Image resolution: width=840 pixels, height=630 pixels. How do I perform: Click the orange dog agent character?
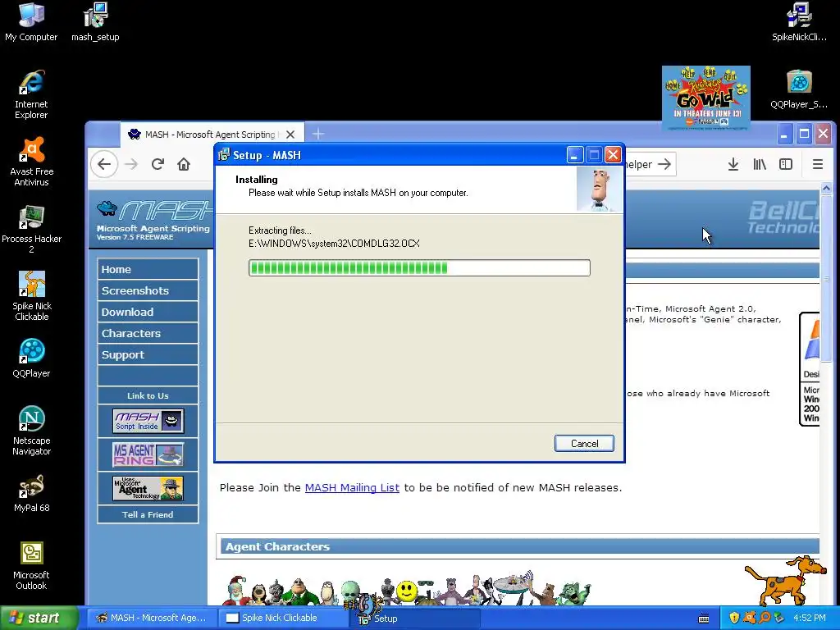click(x=785, y=581)
